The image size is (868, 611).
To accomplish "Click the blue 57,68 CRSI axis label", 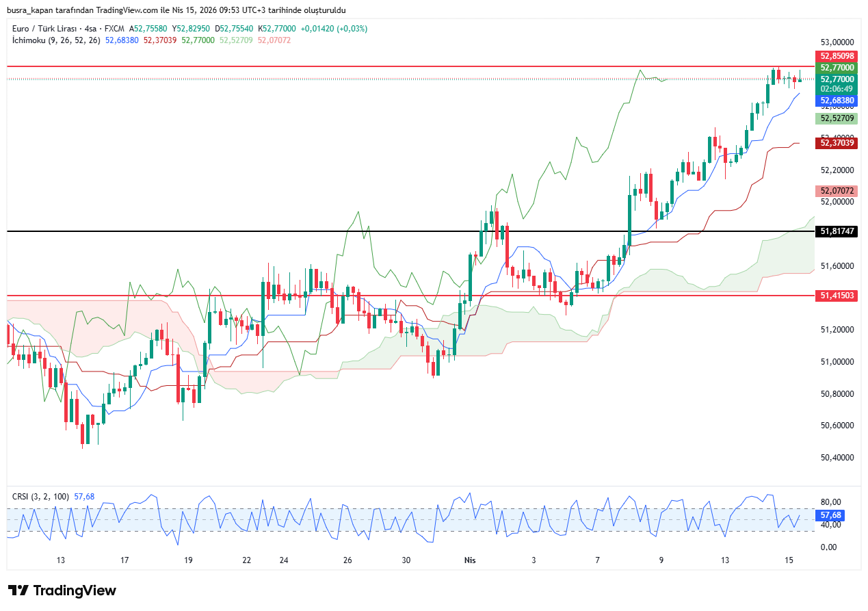I will click(x=830, y=515).
